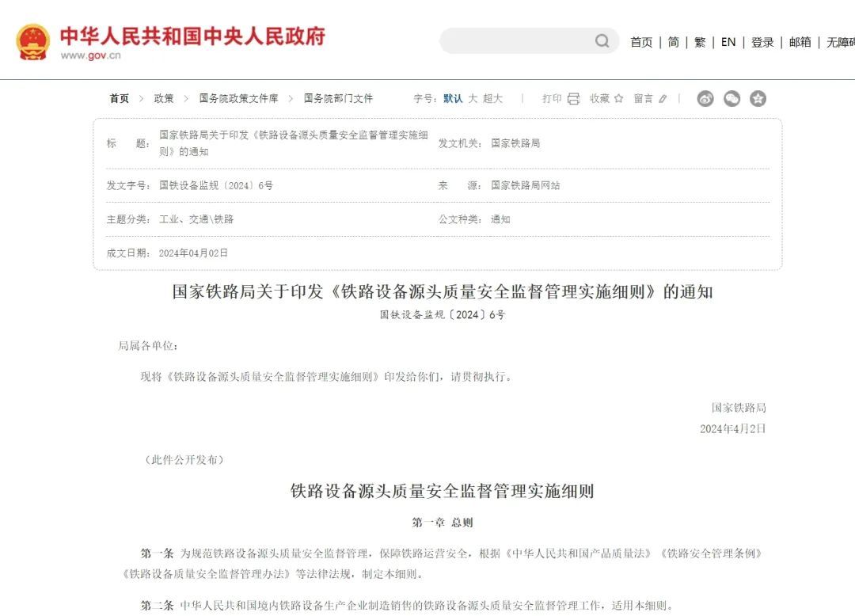Image resolution: width=855 pixels, height=616 pixels.
Task: Share the article via the WeChat icon
Action: (x=731, y=98)
